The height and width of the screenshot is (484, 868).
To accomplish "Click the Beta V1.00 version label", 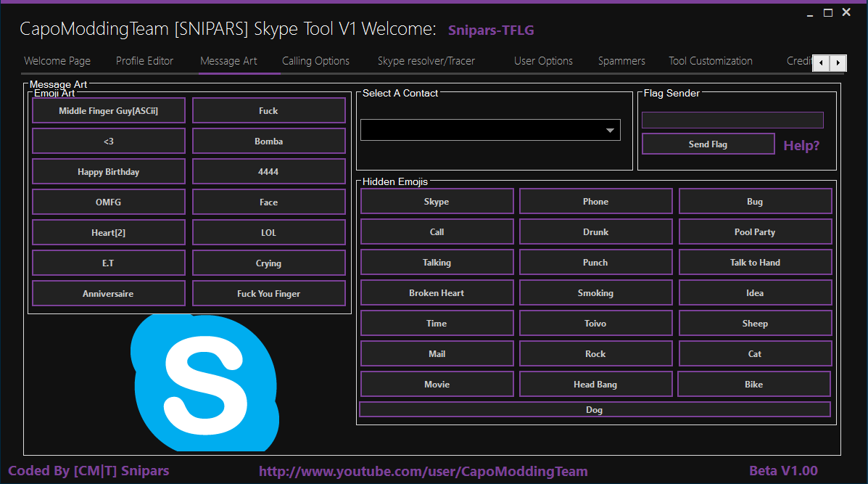I will (783, 471).
